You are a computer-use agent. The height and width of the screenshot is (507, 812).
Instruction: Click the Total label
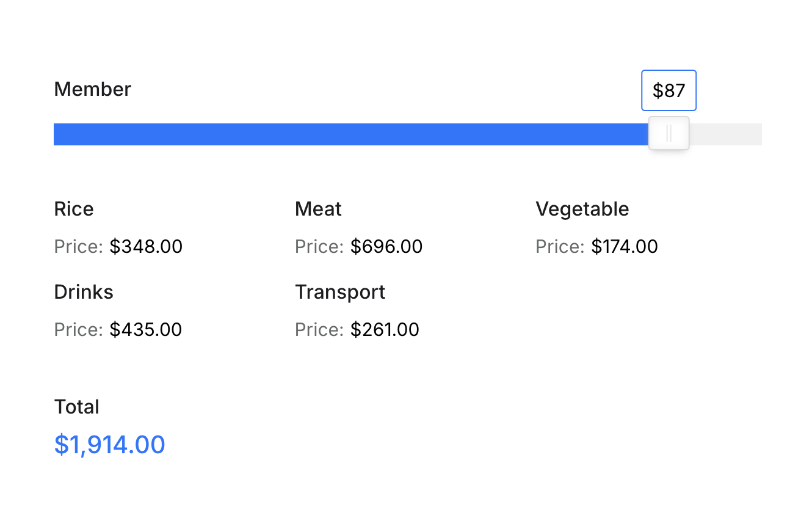coord(76,407)
